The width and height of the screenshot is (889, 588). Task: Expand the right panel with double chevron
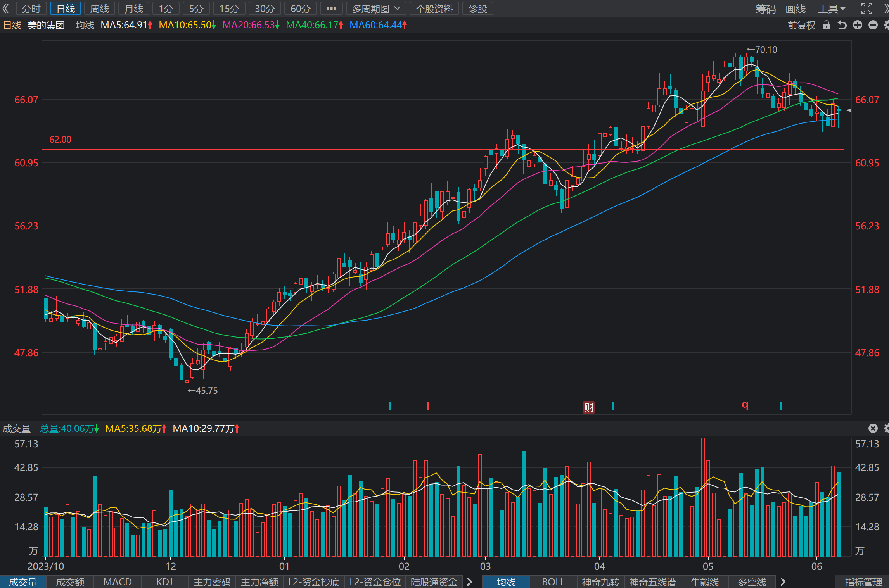coord(886,9)
